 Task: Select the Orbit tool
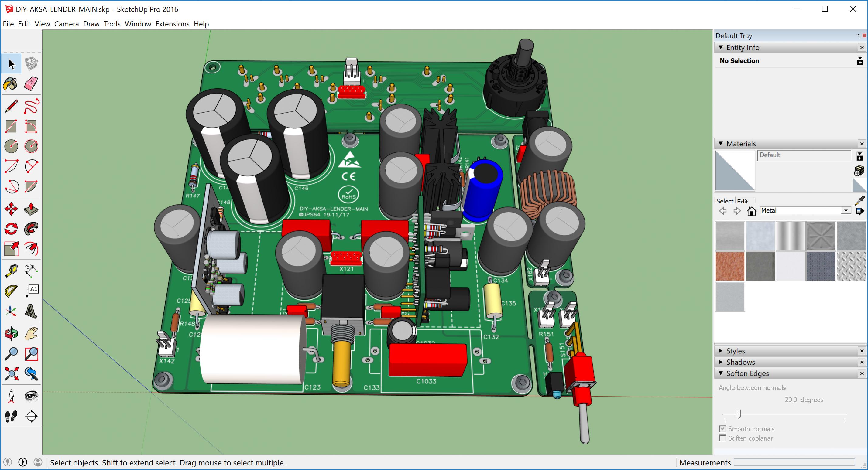(x=11, y=334)
